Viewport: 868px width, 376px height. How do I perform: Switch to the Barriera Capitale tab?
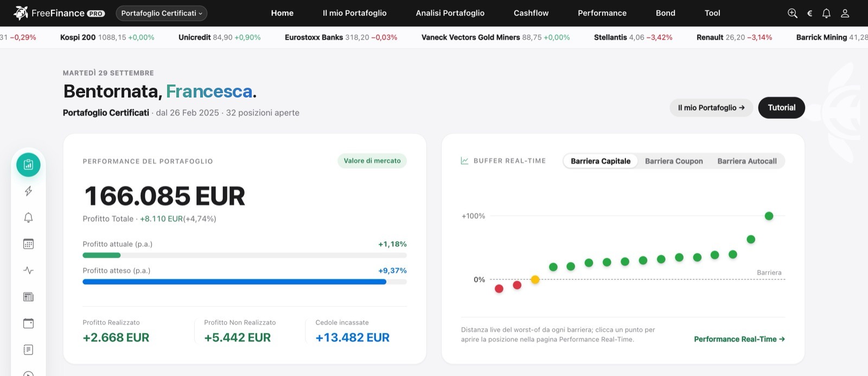click(601, 161)
